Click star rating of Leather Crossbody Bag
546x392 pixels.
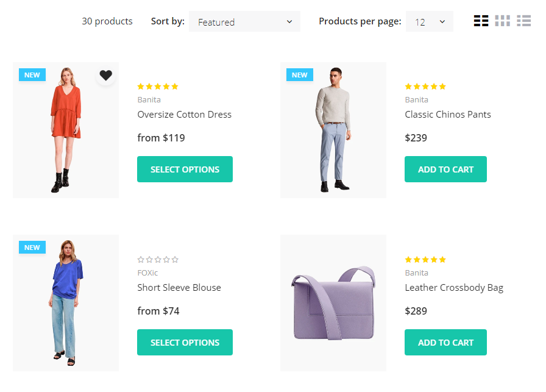pyautogui.click(x=425, y=260)
